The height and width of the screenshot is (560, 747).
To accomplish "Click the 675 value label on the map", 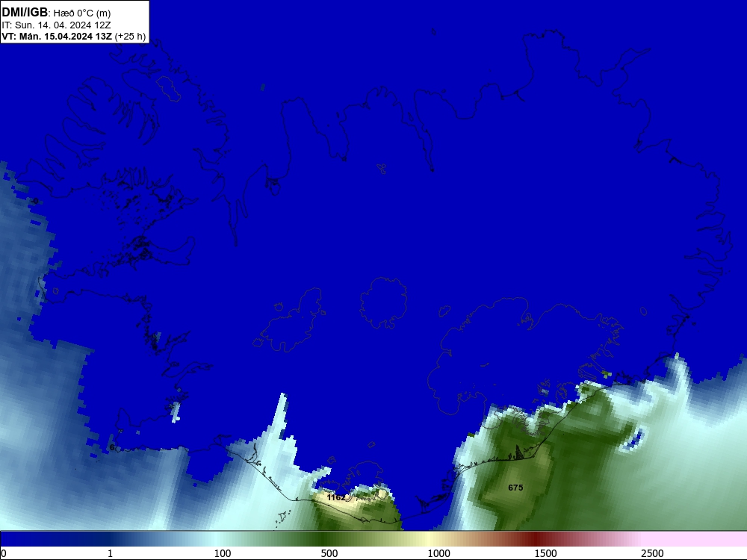I will (515, 488).
